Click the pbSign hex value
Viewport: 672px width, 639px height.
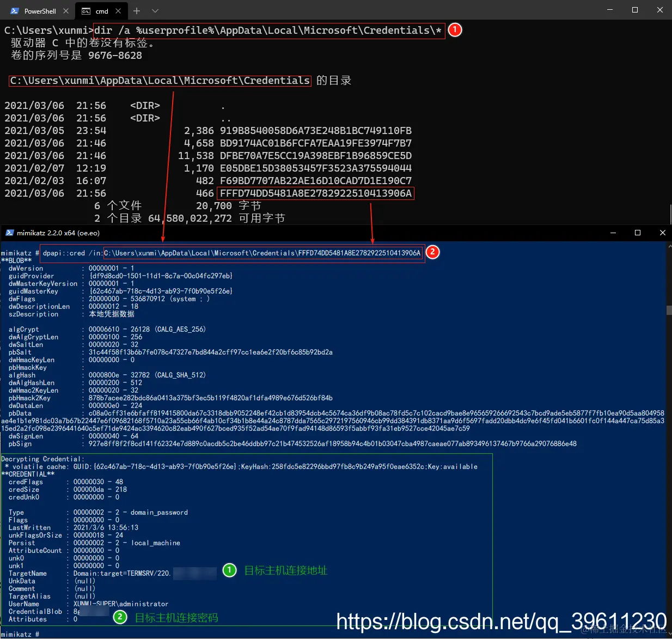(333, 444)
